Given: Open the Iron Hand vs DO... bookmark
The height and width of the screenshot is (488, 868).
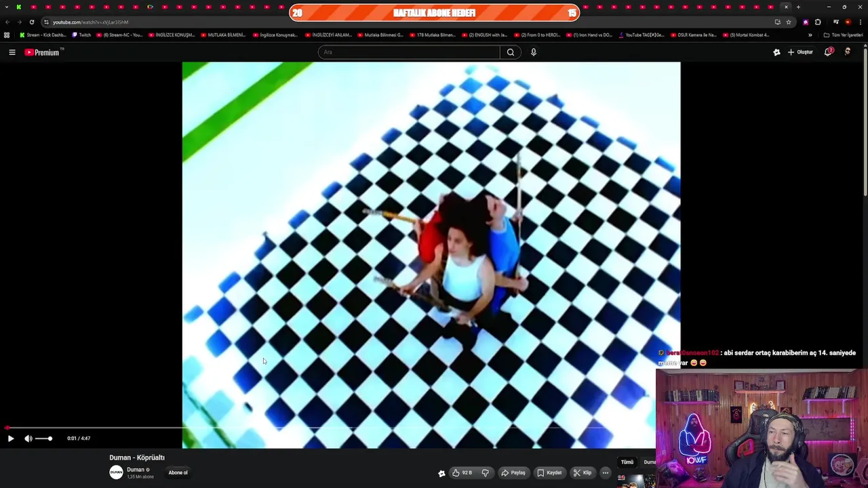Looking at the screenshot, I should pos(589,35).
